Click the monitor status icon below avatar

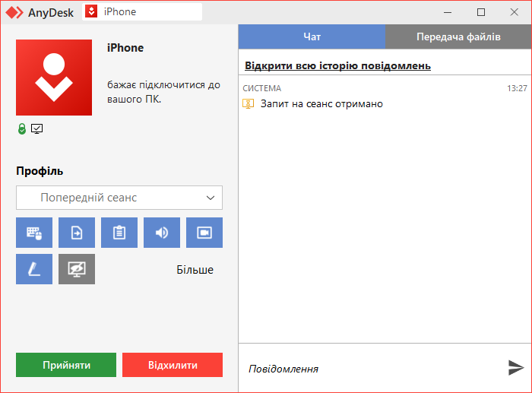36,129
